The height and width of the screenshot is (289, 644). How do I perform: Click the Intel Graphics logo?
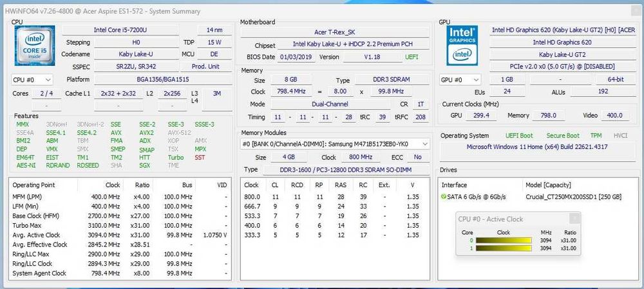point(462,46)
